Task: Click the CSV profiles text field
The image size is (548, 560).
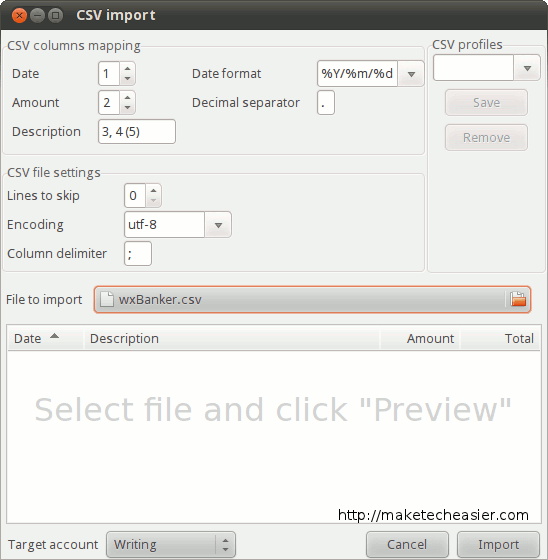Action: click(473, 68)
